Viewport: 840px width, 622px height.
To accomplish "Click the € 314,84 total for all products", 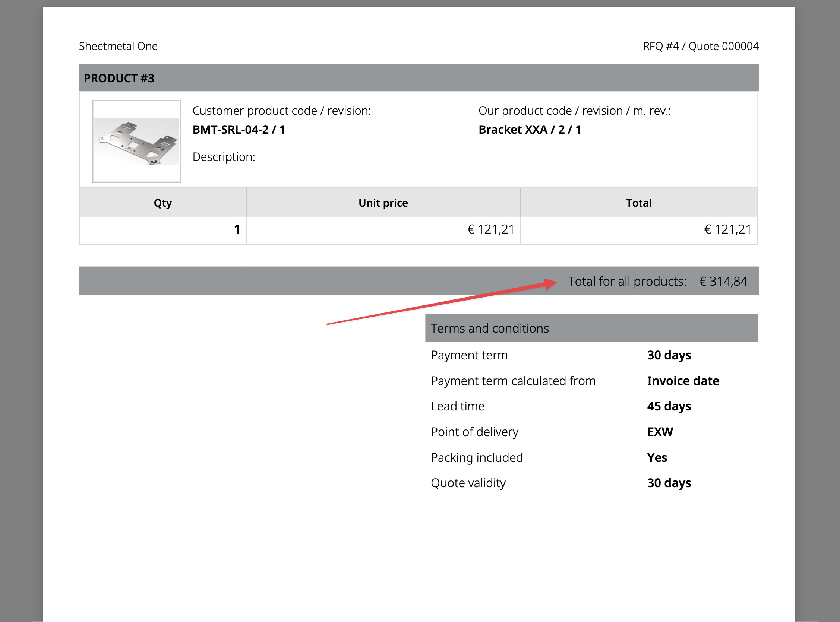I will pos(723,281).
